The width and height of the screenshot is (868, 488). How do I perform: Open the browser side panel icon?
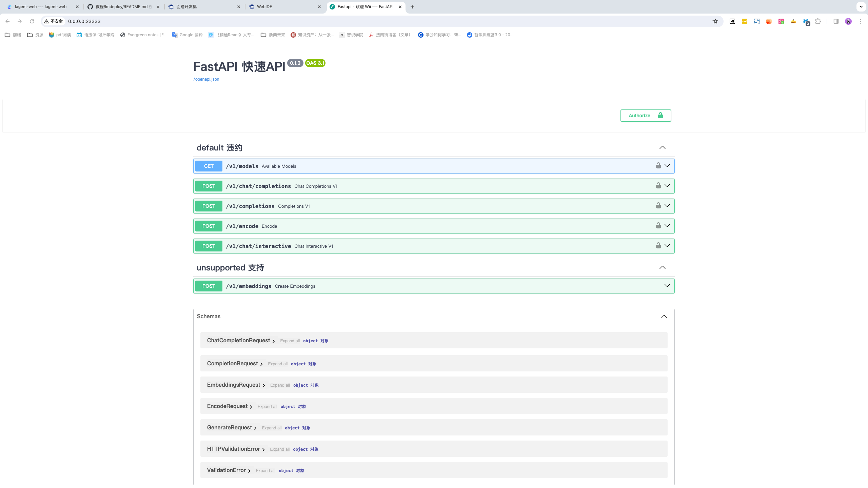[836, 21]
